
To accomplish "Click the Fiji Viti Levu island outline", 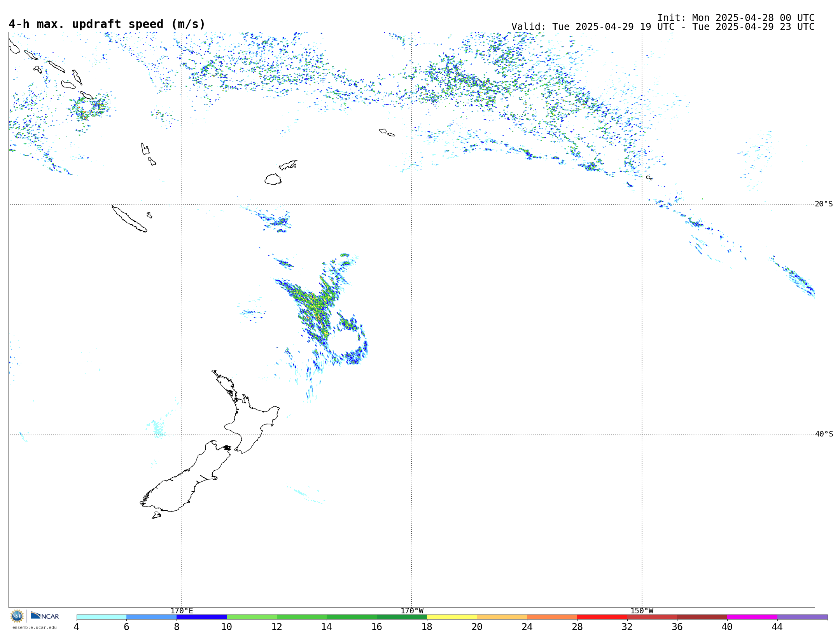I will 273,180.
